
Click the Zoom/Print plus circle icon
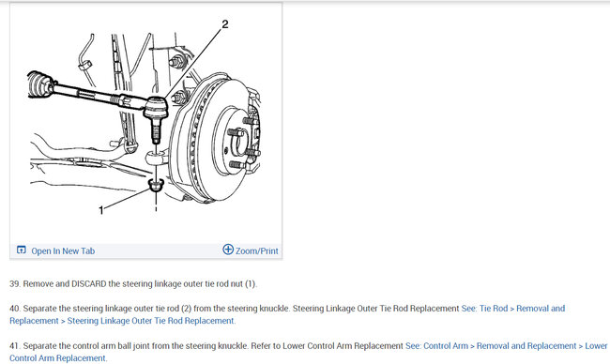[228, 250]
